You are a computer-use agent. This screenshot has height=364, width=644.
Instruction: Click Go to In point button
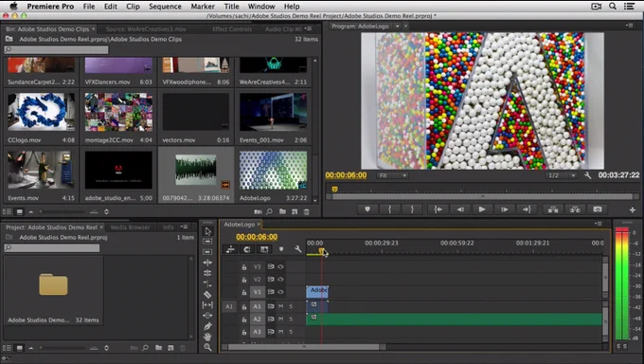[x=438, y=209]
